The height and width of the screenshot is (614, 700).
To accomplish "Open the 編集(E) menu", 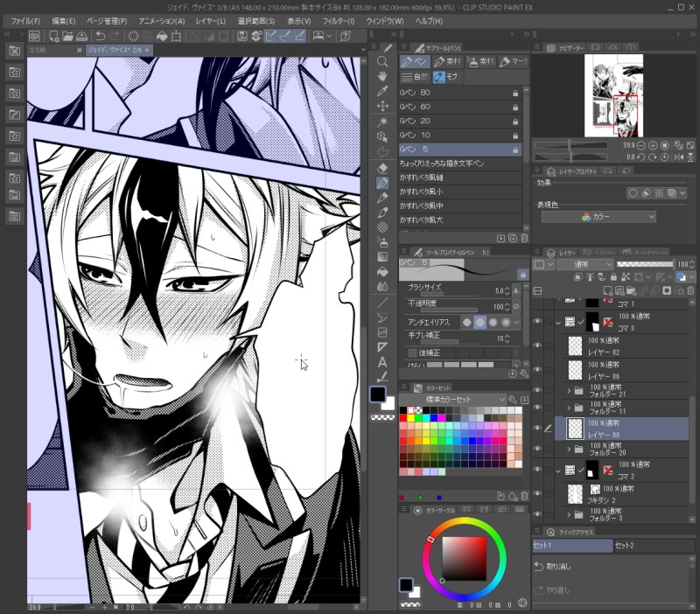I will point(64,21).
